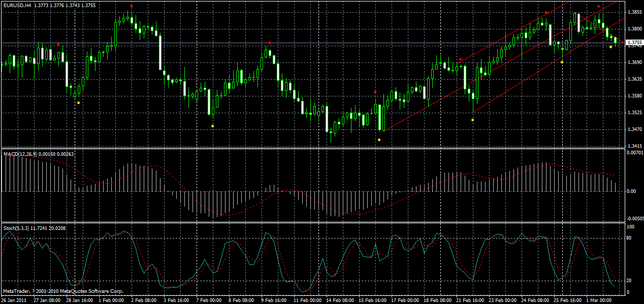Screen dimensions: 644x304
Task: Select the yellow dot below the 15 Feb bottom
Action: click(x=379, y=140)
